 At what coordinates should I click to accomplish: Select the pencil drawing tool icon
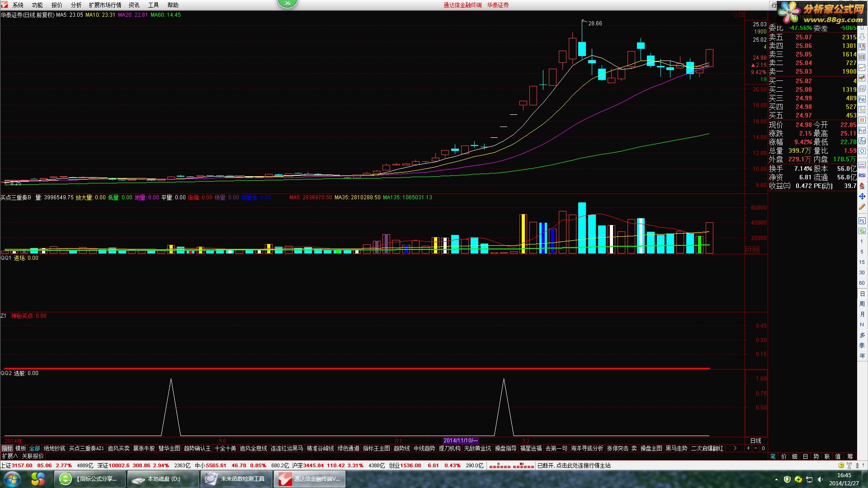[x=862, y=207]
